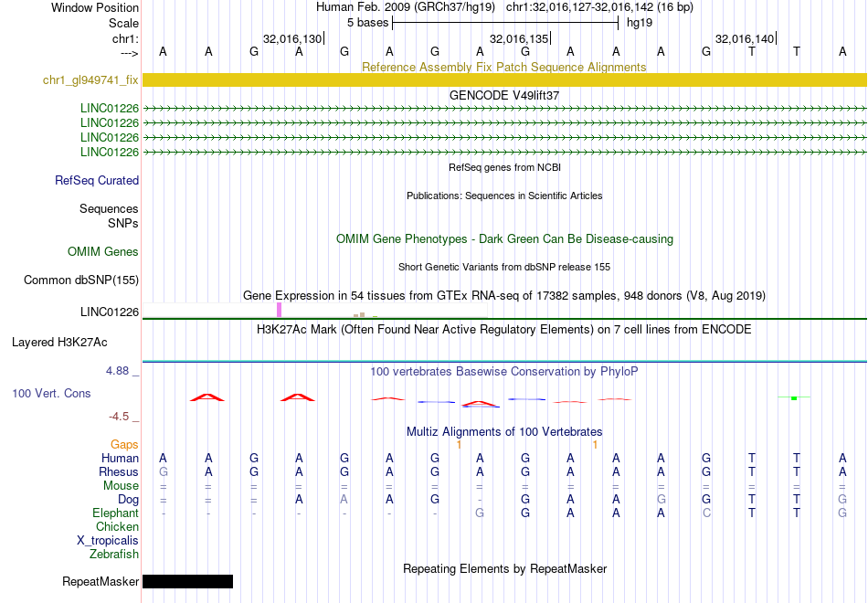Click the yellow chr1_gl949741_fix alignment bar
Image resolution: width=868 pixels, height=603 pixels.
[x=504, y=79]
